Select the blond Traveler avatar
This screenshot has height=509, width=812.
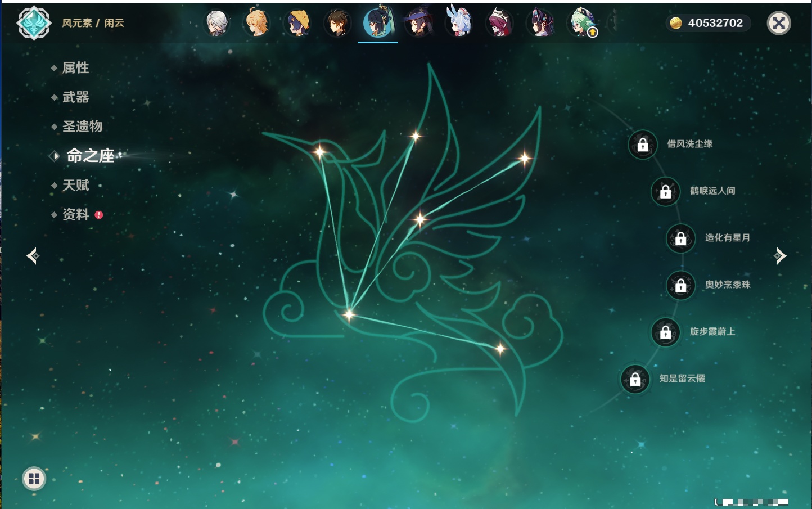click(257, 23)
